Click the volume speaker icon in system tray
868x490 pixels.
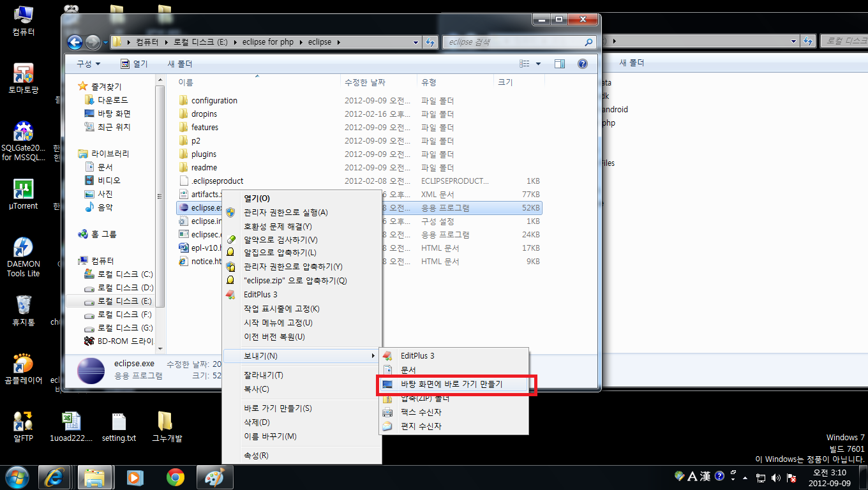pyautogui.click(x=776, y=477)
